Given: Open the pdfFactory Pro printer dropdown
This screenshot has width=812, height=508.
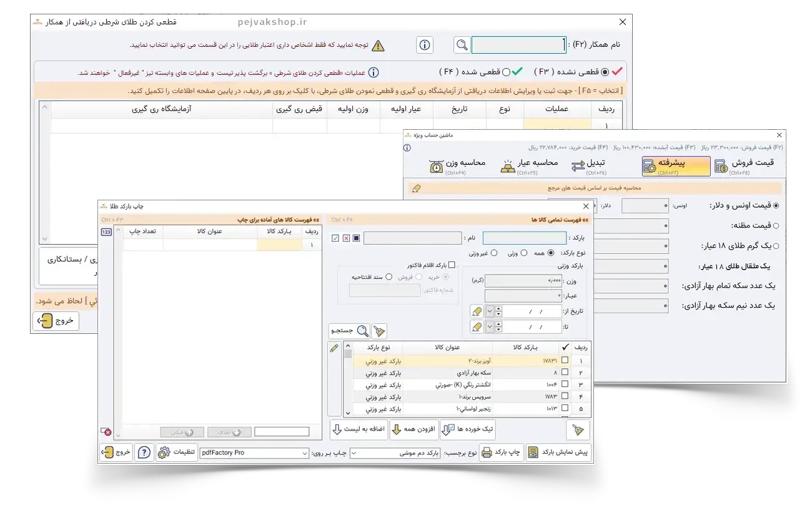Looking at the screenshot, I should tap(304, 453).
